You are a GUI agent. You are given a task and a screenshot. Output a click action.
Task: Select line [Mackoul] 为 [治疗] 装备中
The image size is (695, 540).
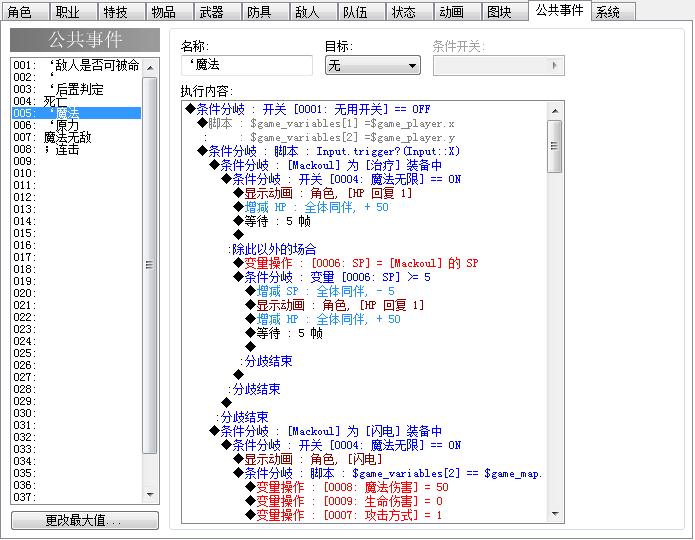coord(326,165)
